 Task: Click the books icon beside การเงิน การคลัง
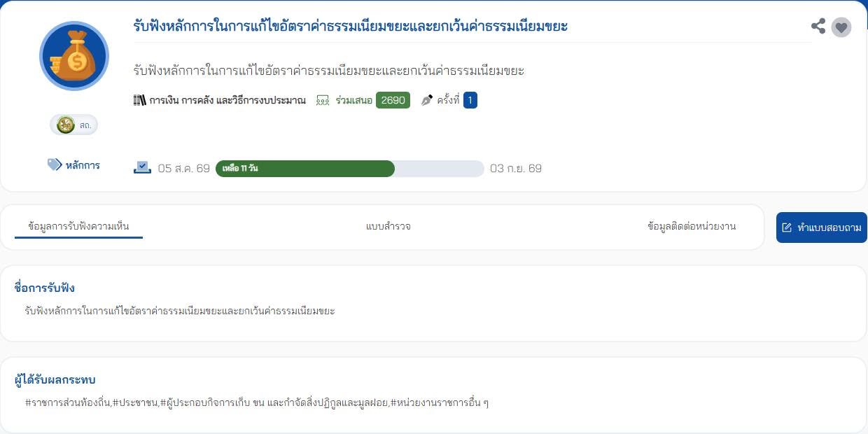[139, 100]
